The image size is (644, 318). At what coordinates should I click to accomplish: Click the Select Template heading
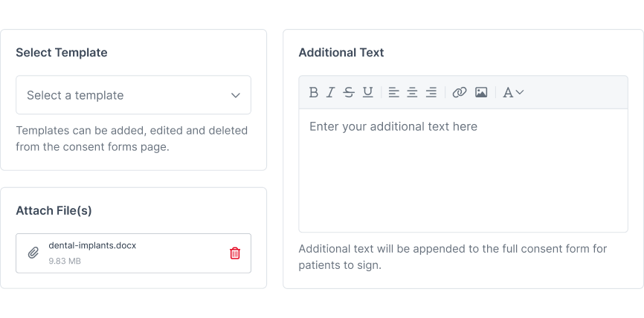tap(62, 53)
